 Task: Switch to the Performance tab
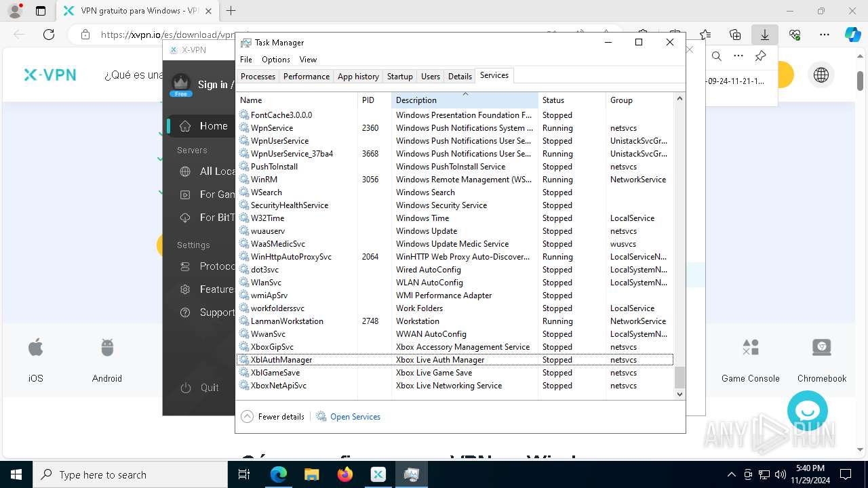307,77
